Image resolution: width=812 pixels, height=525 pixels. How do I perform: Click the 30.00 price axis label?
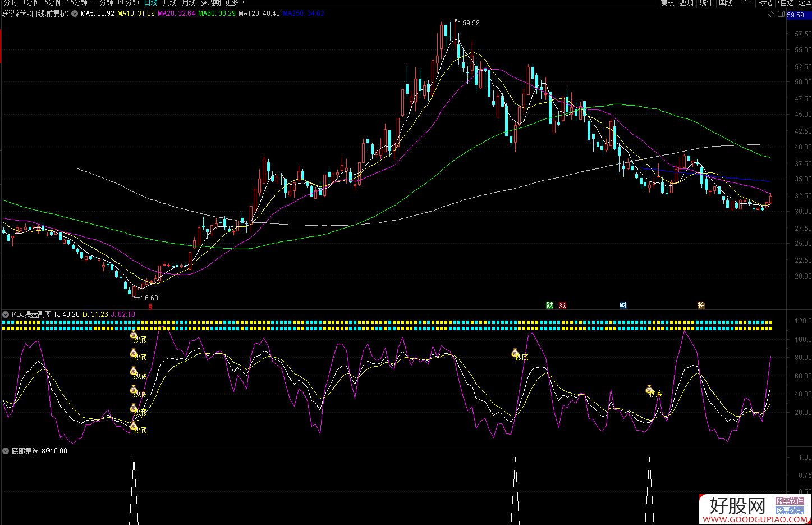803,212
